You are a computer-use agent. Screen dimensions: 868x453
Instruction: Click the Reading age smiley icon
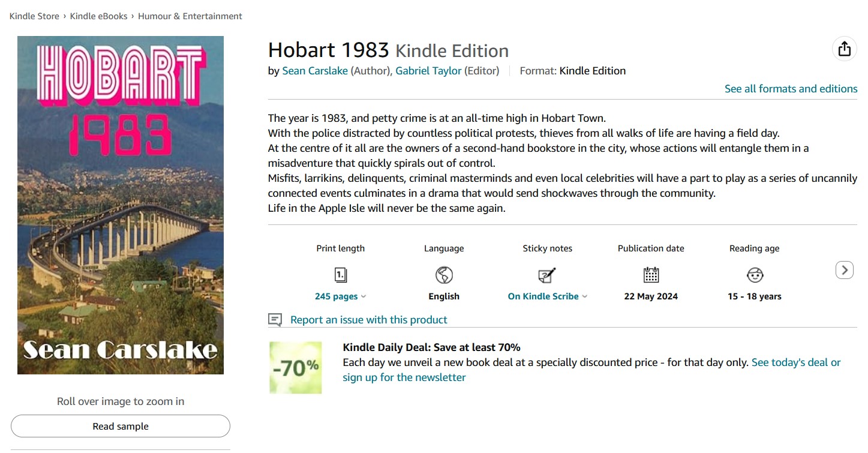(754, 275)
